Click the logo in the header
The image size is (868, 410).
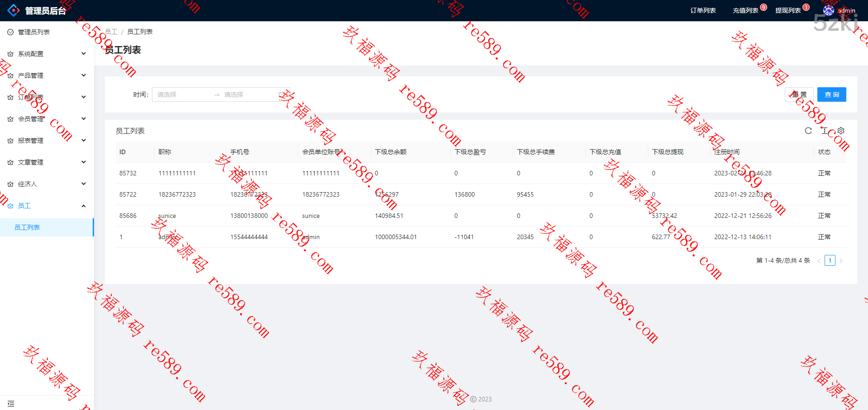pyautogui.click(x=14, y=10)
